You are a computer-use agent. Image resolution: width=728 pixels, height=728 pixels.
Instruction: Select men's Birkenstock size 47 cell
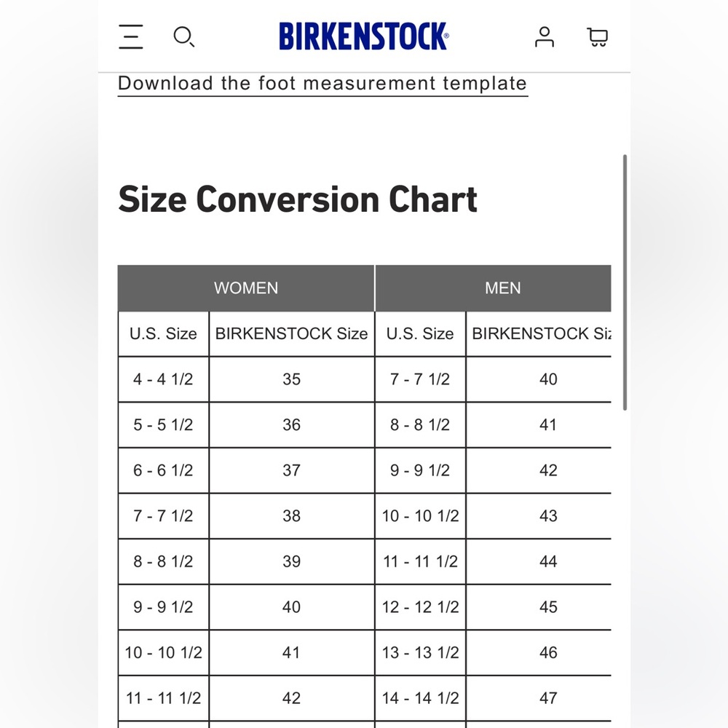coord(539,698)
